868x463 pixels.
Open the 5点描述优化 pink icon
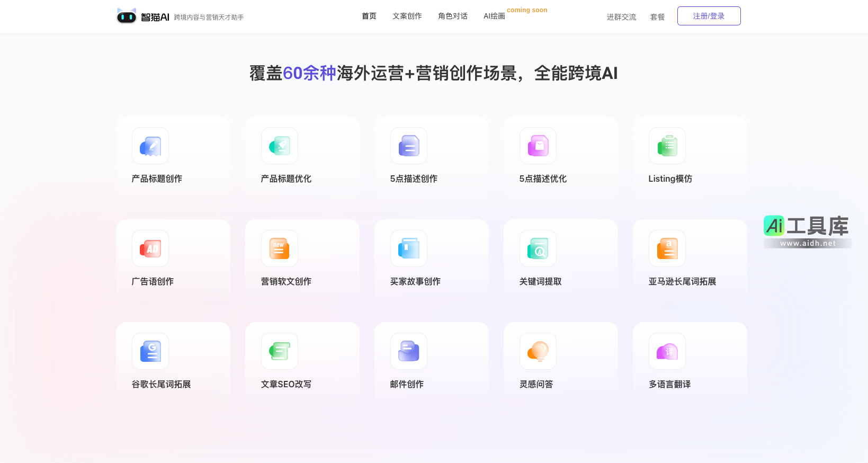[x=538, y=146]
